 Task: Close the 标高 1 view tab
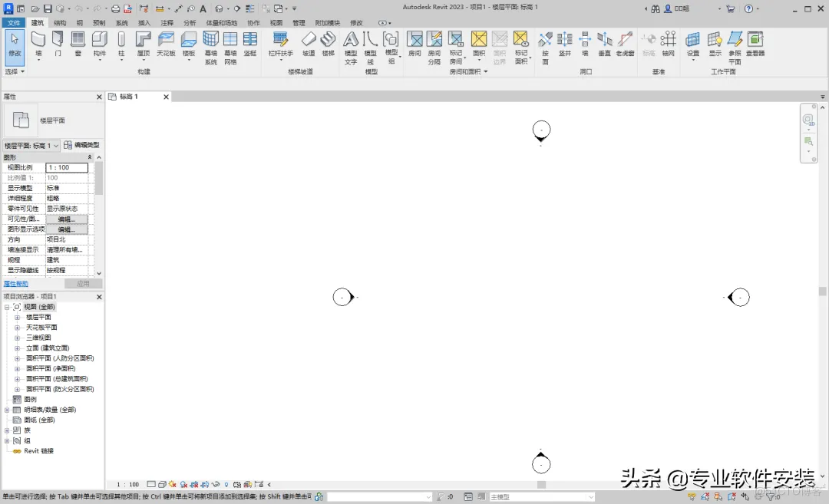coord(166,97)
